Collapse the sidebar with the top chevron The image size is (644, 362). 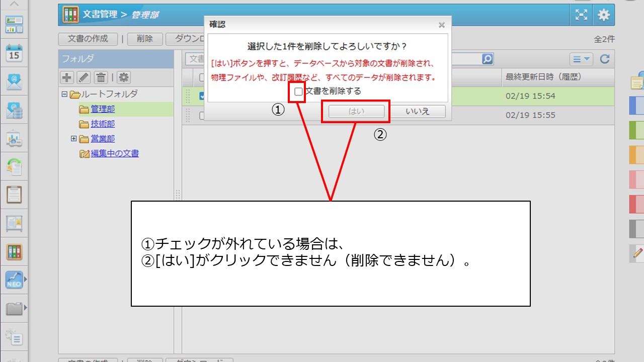14,4
